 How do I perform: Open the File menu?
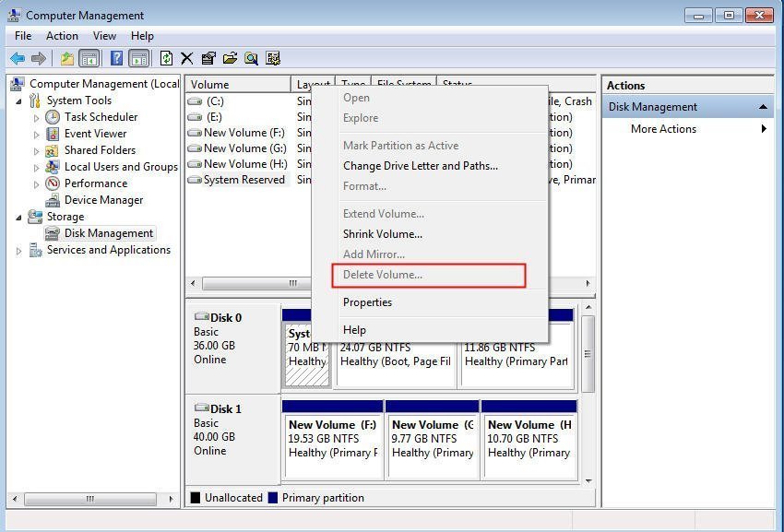pyautogui.click(x=23, y=36)
